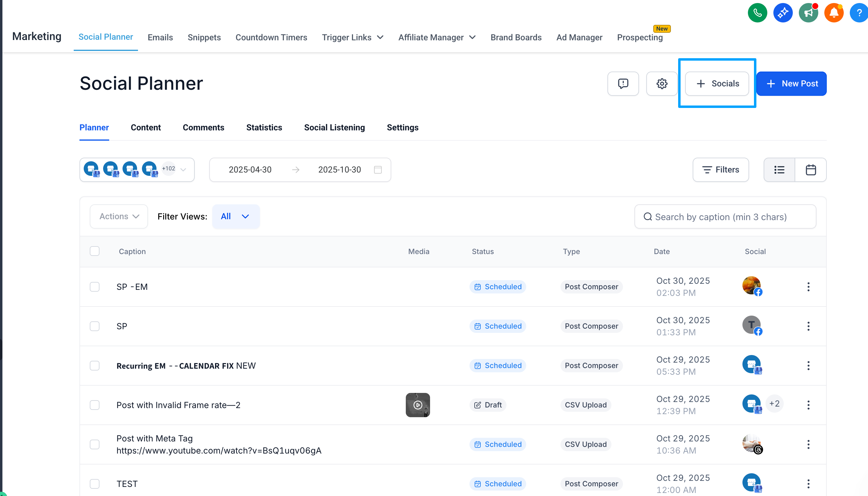Toggle the select-all header checkbox
The height and width of the screenshot is (496, 868).
94,251
